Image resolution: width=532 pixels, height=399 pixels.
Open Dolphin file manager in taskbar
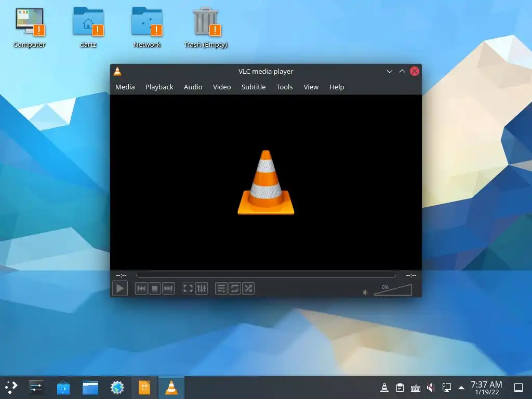tap(90, 387)
